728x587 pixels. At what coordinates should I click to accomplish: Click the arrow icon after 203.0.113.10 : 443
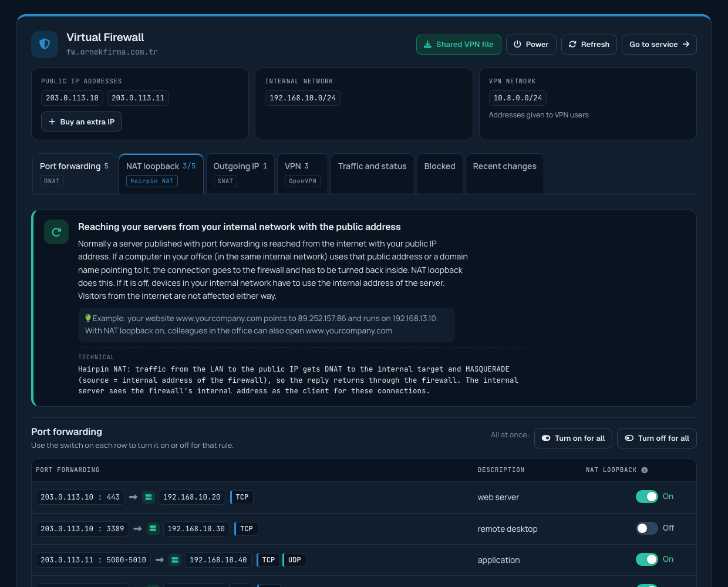(x=133, y=497)
